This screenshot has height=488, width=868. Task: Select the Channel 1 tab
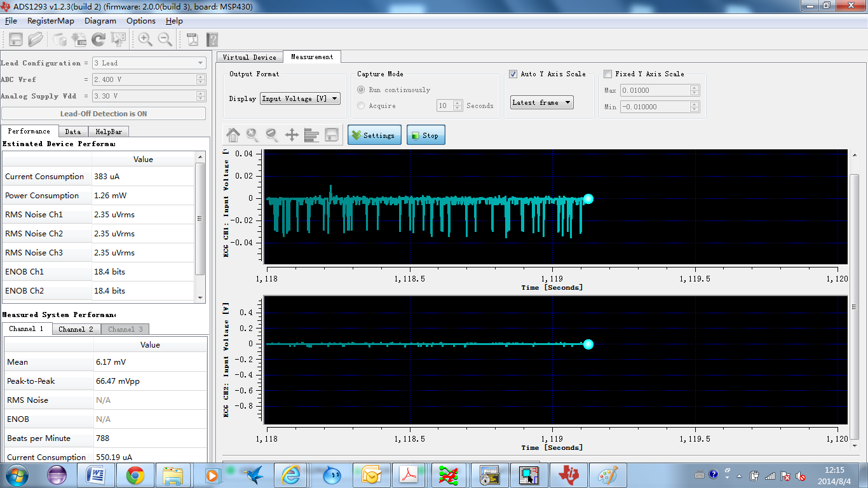click(x=27, y=329)
